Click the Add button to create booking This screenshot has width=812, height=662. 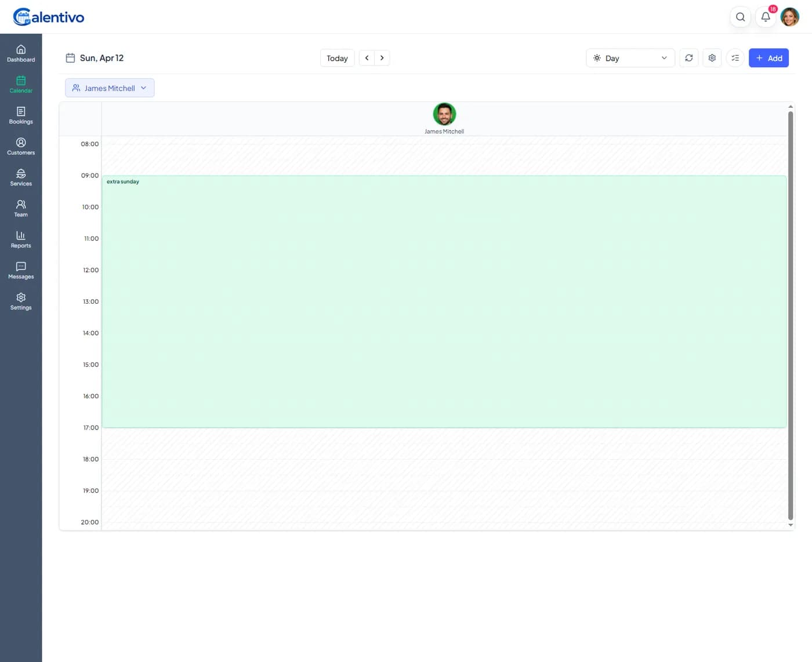pyautogui.click(x=768, y=58)
